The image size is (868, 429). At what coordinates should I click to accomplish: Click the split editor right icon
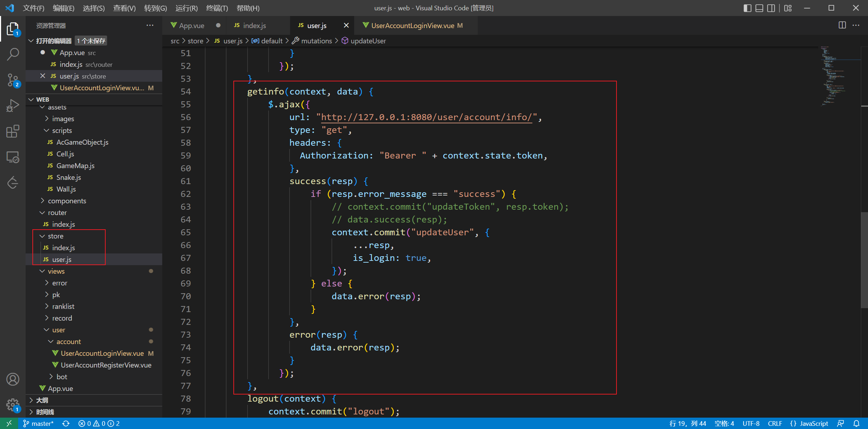tap(842, 25)
